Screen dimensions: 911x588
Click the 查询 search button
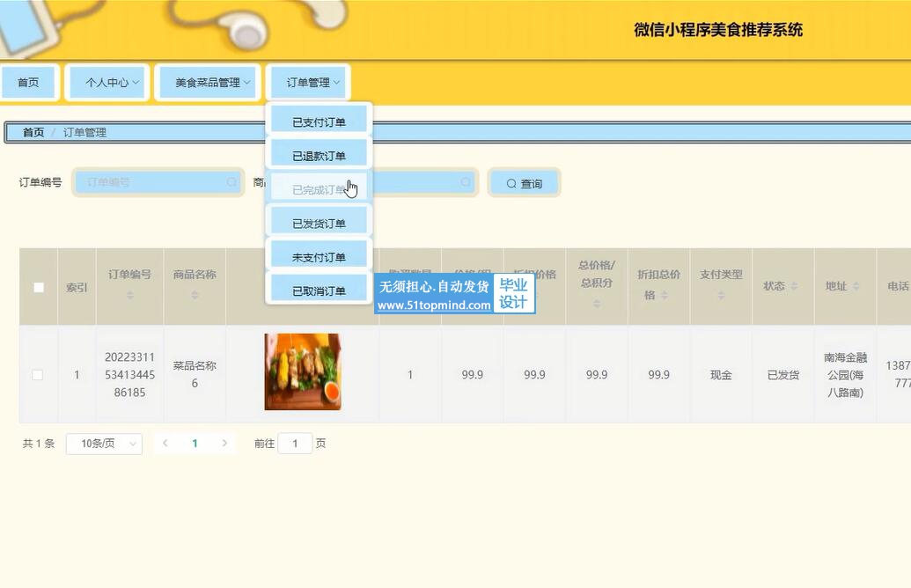pyautogui.click(x=524, y=183)
